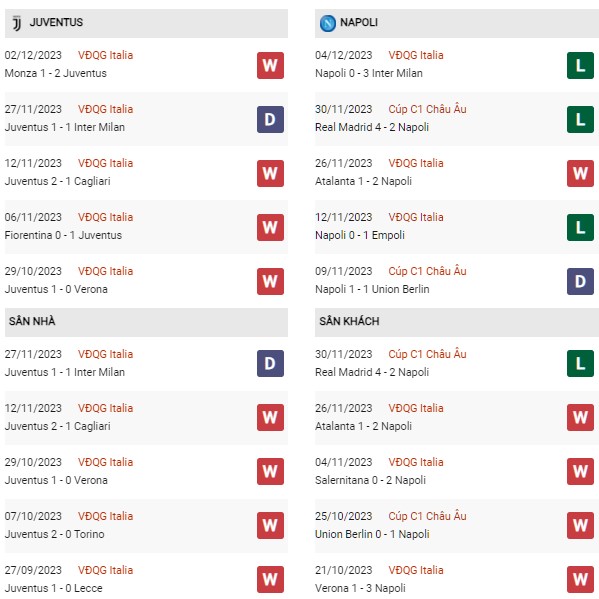Click the Juventus 1 - 0 Lecce result
Screen dimensions: 599x599
(x=53, y=588)
